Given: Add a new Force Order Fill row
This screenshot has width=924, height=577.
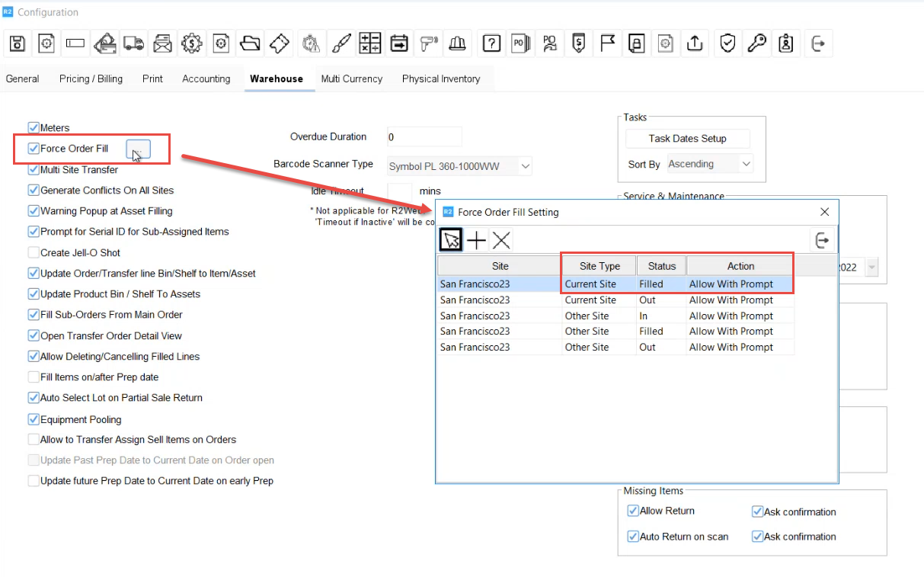Looking at the screenshot, I should pyautogui.click(x=476, y=241).
